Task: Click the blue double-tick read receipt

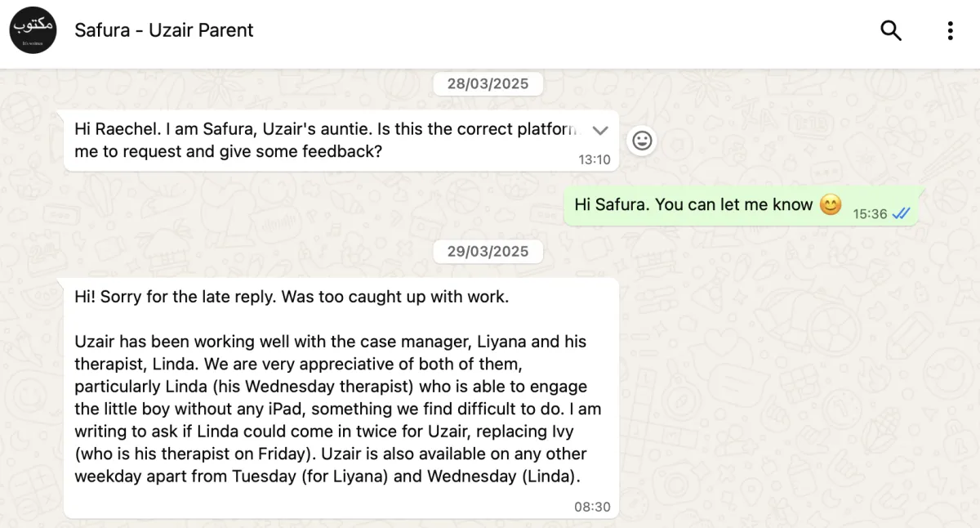Action: point(902,213)
